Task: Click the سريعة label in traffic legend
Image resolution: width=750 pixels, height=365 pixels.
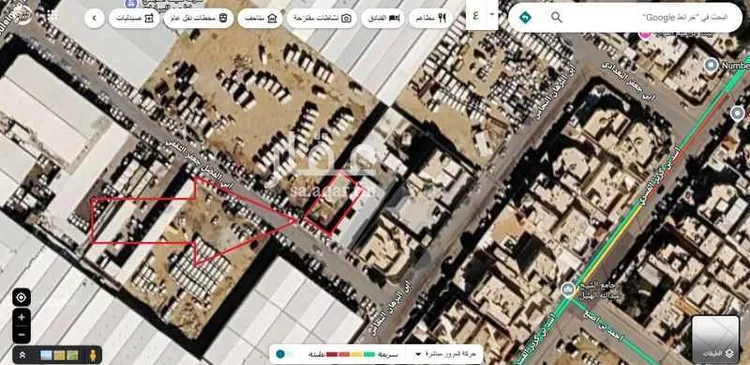Action: tap(388, 354)
